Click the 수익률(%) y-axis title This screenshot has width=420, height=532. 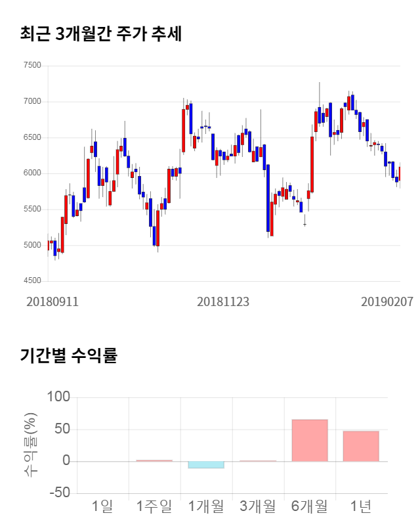[x=30, y=445]
